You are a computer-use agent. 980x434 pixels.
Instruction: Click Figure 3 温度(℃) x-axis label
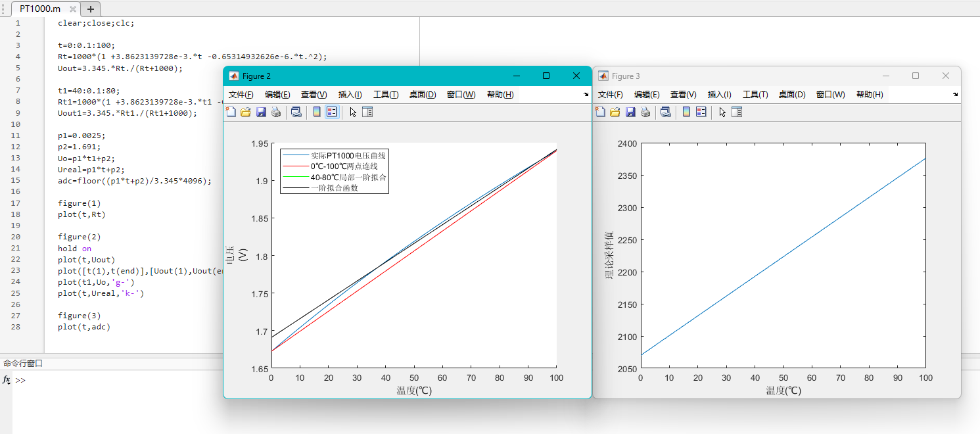(783, 390)
